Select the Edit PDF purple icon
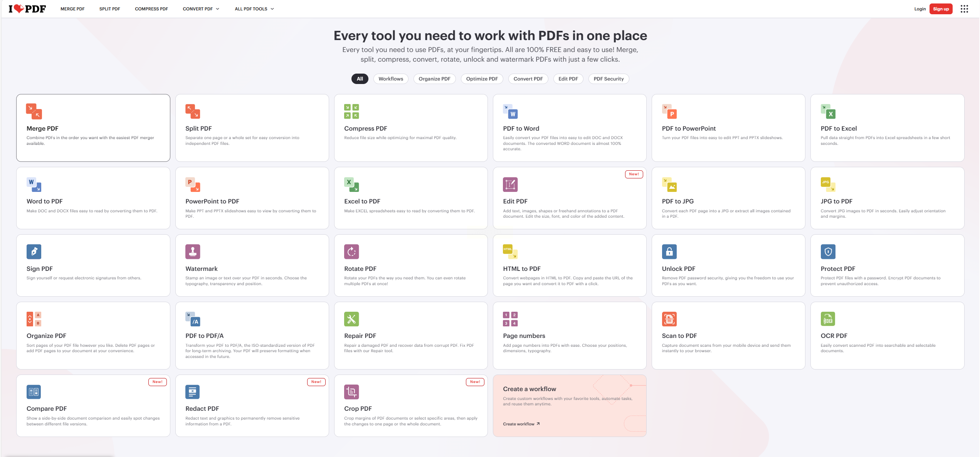 (510, 185)
